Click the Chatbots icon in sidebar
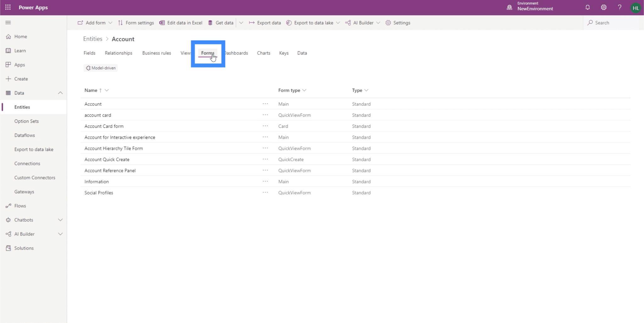Image resolution: width=644 pixels, height=323 pixels. 8,220
